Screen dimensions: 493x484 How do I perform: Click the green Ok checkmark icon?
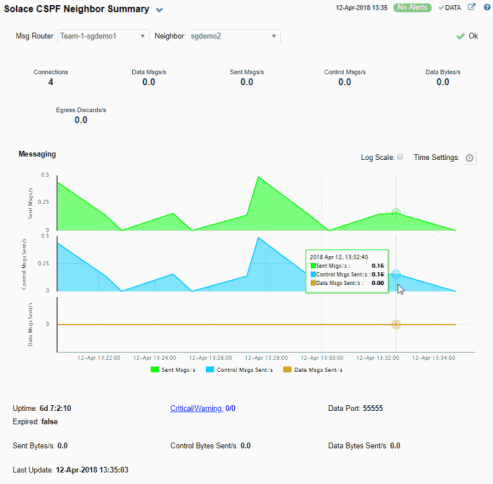[x=460, y=36]
